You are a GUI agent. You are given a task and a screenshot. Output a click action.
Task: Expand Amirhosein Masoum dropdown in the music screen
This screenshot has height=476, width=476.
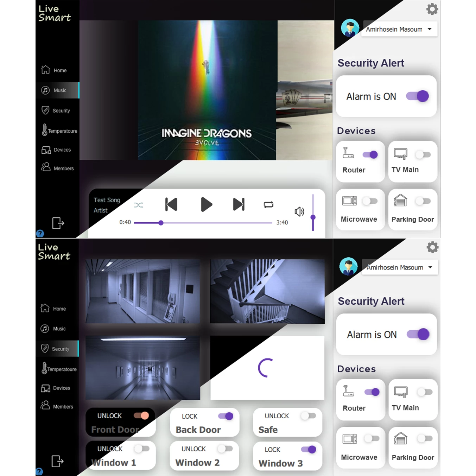pos(399,29)
